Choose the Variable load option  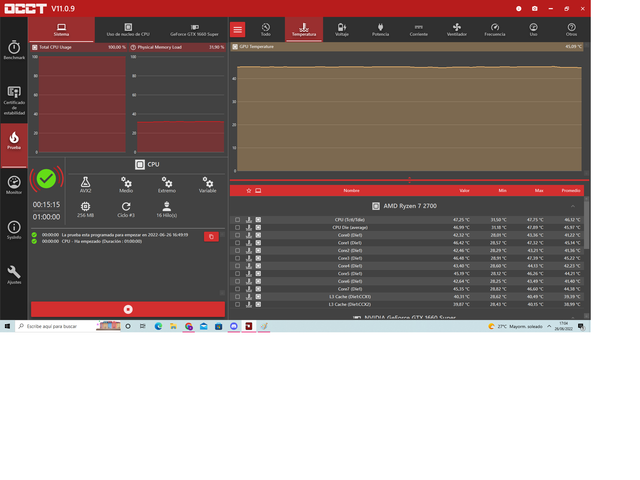click(x=207, y=184)
